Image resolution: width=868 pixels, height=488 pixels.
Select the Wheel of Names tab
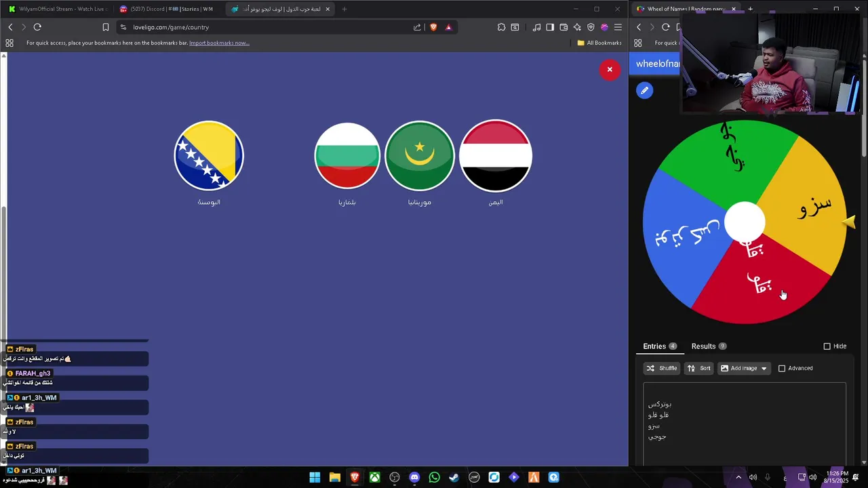tap(686, 9)
